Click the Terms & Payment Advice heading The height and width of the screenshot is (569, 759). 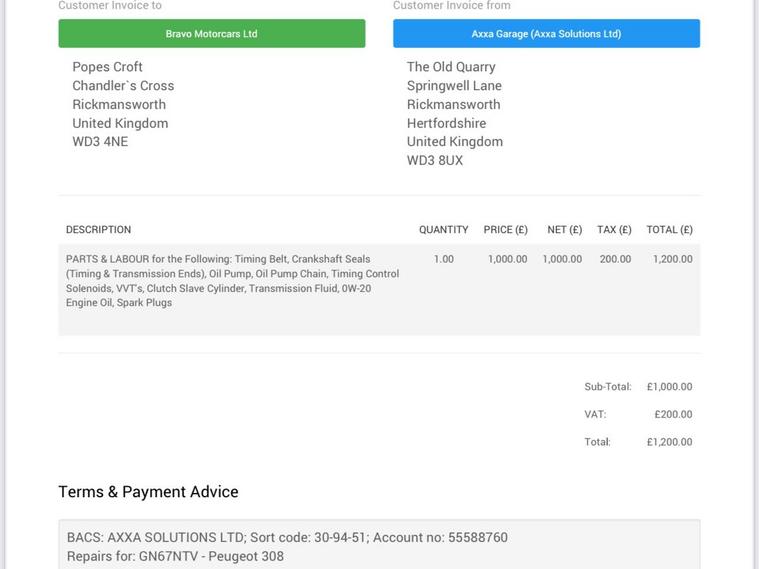(148, 492)
